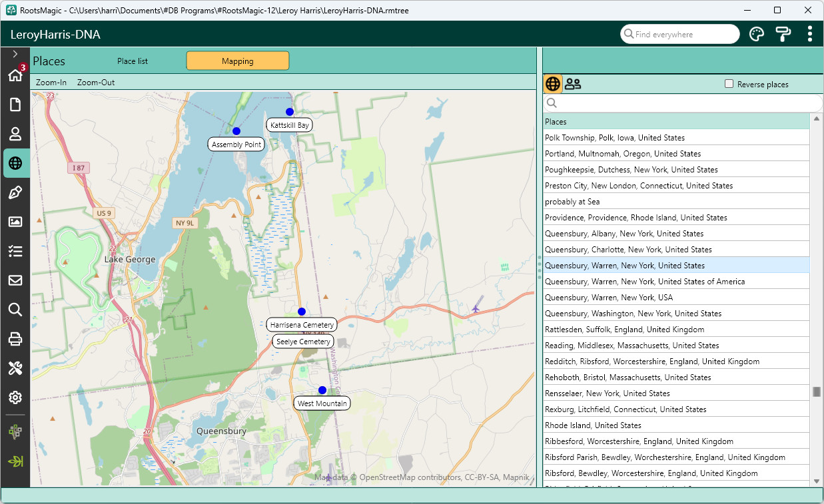Image resolution: width=824 pixels, height=504 pixels.
Task: Open the color theme palette icon
Action: (757, 34)
